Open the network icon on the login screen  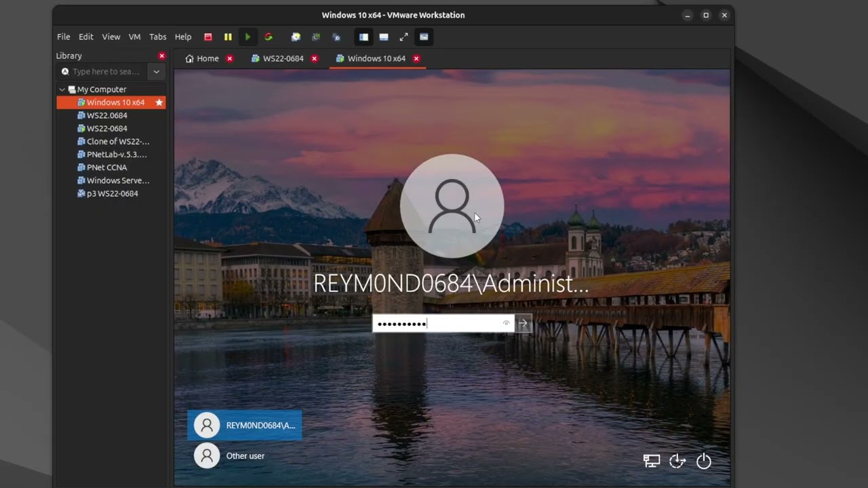click(652, 462)
